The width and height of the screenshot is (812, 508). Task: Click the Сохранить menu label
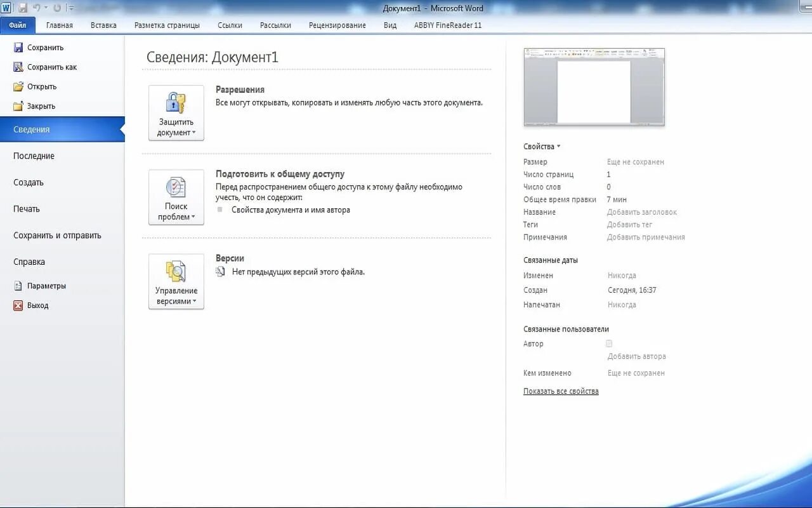[45, 48]
